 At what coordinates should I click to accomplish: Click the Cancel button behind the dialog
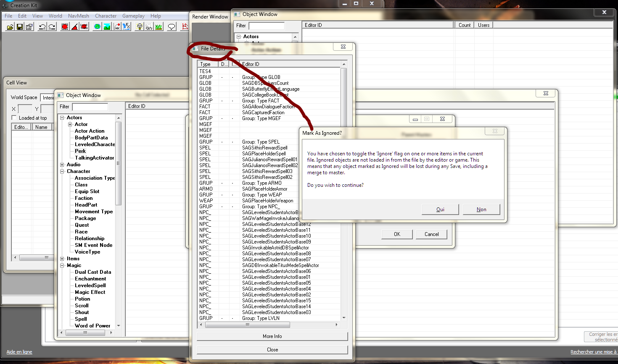[x=431, y=234]
